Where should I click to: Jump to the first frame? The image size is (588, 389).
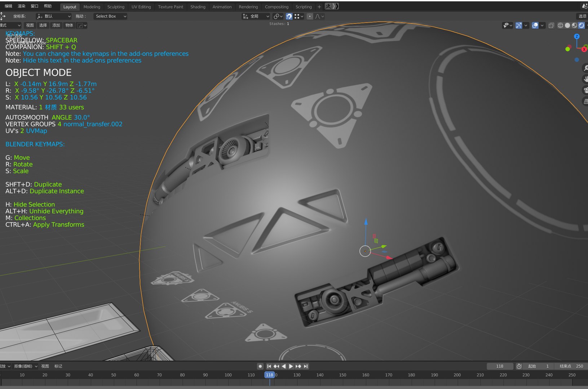point(269,366)
